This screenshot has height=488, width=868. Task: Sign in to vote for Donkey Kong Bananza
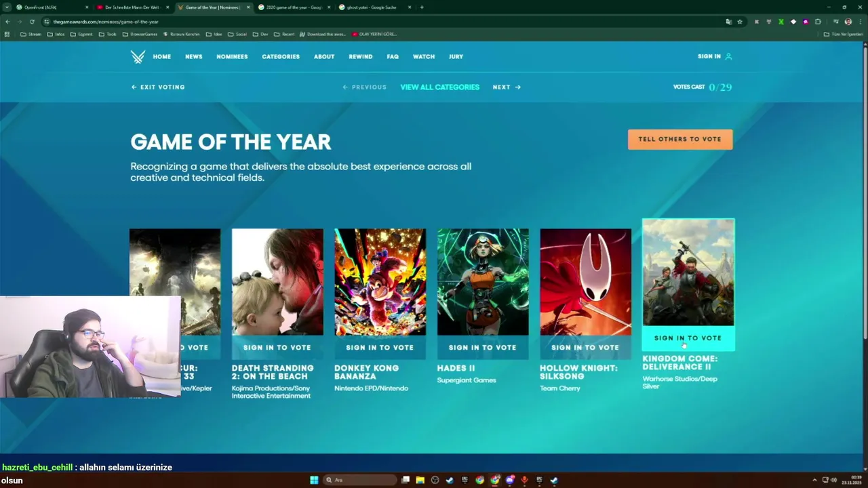pos(380,348)
